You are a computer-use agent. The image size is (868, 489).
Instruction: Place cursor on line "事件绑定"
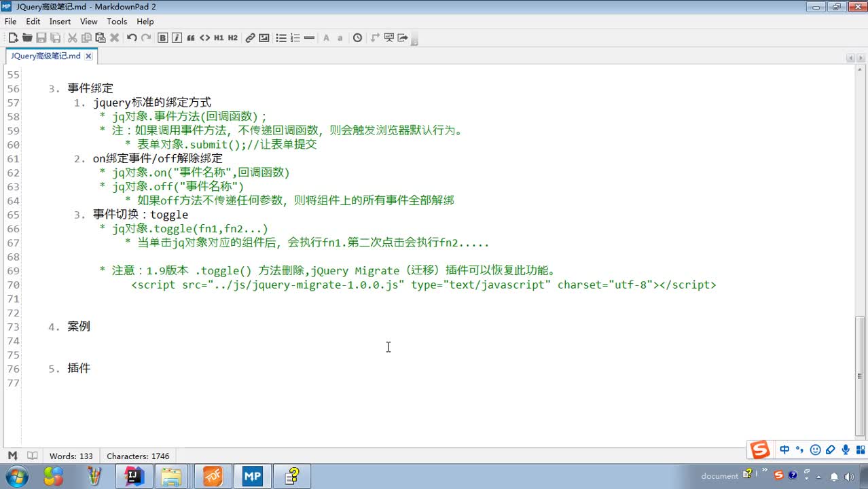(x=90, y=88)
